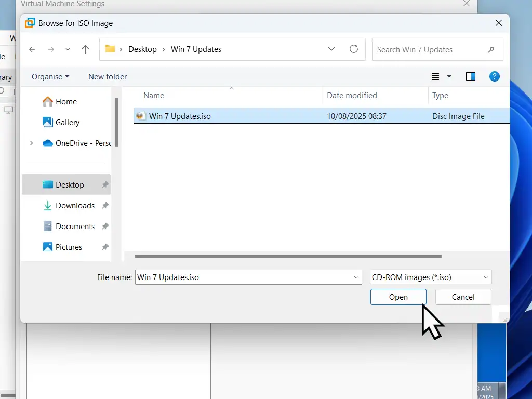Open the file type filter dropdown

coord(431,277)
